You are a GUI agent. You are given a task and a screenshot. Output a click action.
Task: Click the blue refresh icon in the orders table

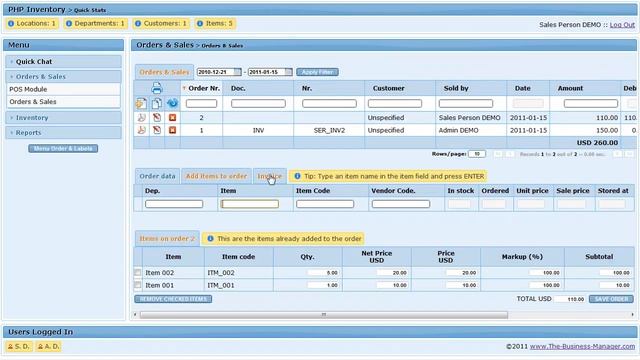click(x=172, y=103)
